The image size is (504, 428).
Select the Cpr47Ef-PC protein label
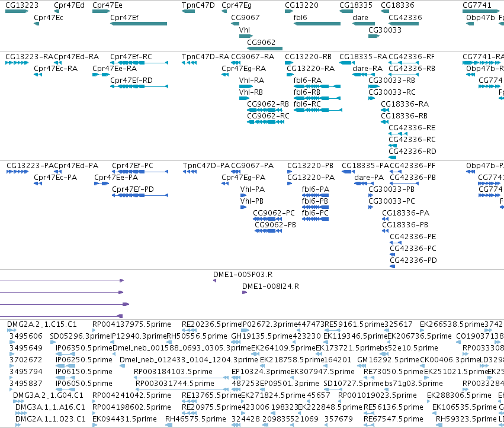pos(133,166)
